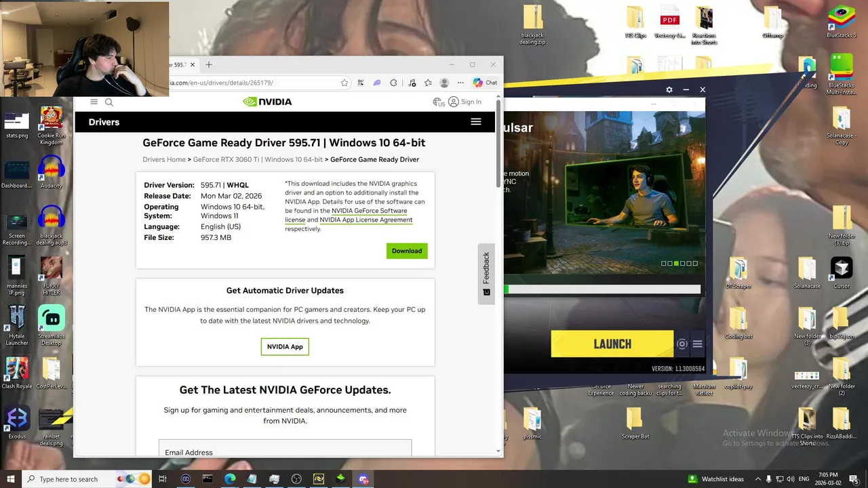868x488 pixels.
Task: Favorite this page with star icon
Action: (x=344, y=83)
